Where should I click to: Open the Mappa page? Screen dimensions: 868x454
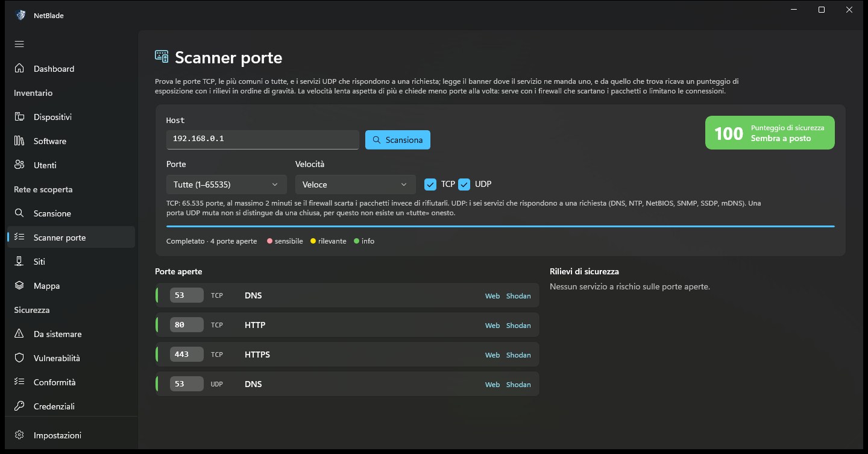[x=71, y=286]
